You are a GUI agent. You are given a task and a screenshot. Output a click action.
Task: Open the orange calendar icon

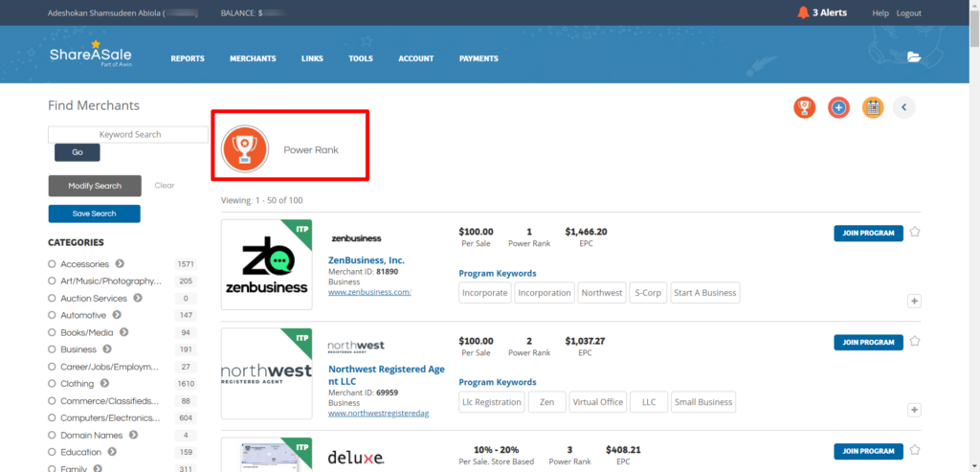(x=872, y=107)
